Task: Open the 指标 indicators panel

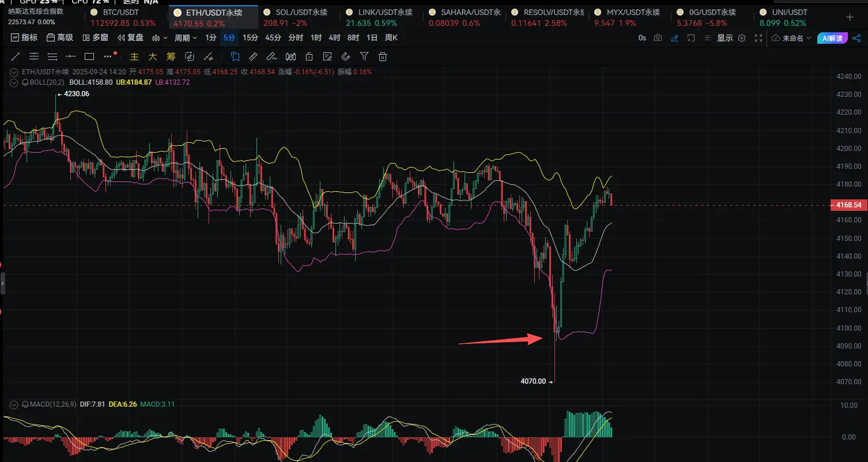Action: (24, 38)
